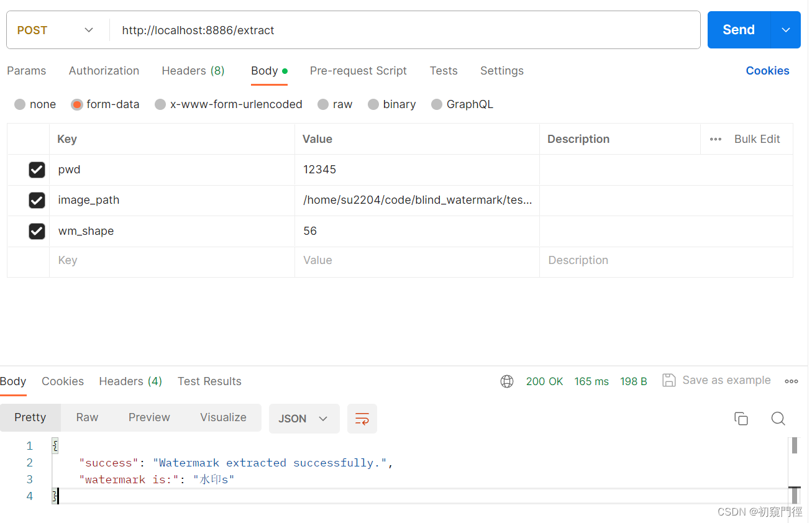Select x-www-form-urlencoded body type
The image size is (812, 523).
pos(160,104)
